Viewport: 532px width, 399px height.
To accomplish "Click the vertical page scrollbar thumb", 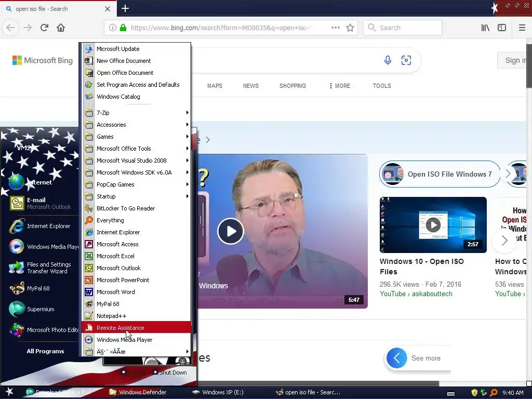I will click(529, 66).
